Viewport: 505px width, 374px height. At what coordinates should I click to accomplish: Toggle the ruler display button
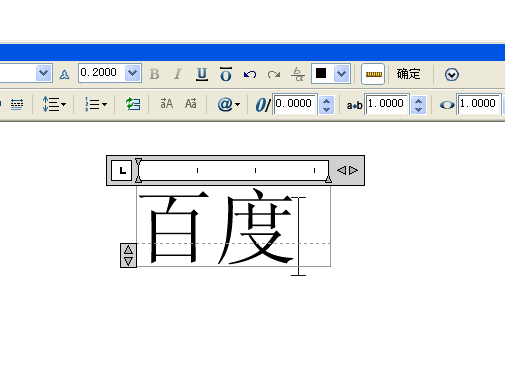373,74
